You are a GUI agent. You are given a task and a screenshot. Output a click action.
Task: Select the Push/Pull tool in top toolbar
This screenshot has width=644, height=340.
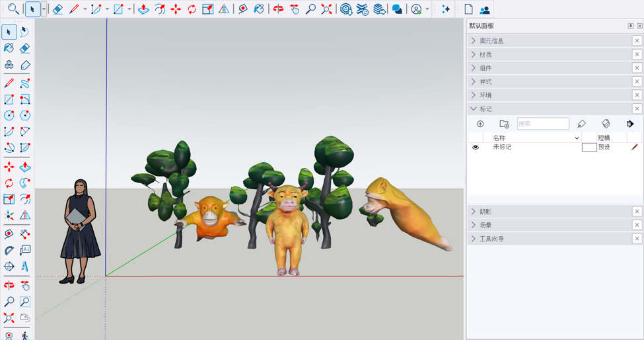tap(143, 9)
